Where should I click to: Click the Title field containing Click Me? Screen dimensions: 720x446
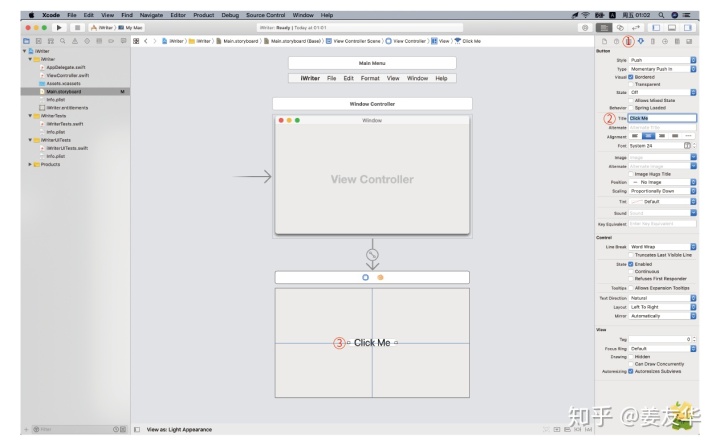point(662,118)
